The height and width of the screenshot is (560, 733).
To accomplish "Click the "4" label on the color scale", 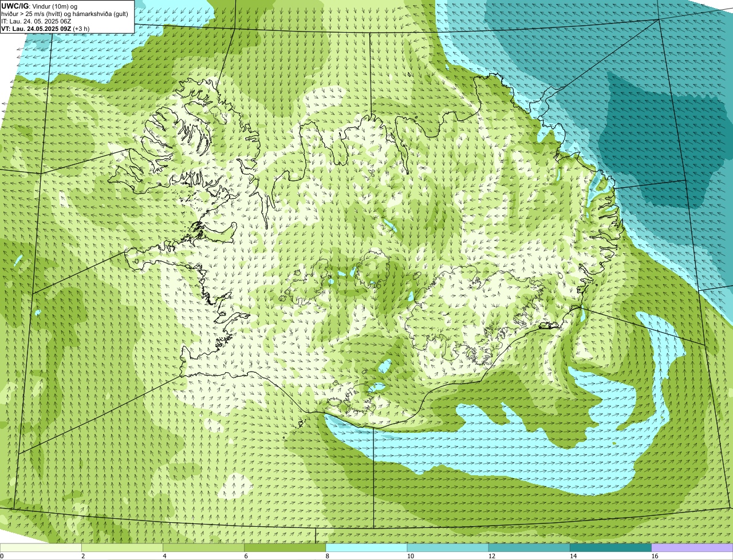I will (164, 556).
